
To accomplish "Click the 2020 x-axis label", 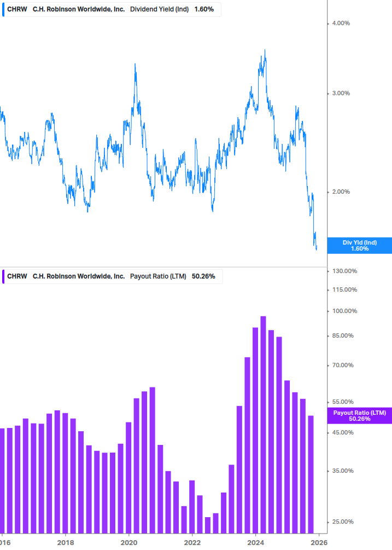I will [129, 543].
